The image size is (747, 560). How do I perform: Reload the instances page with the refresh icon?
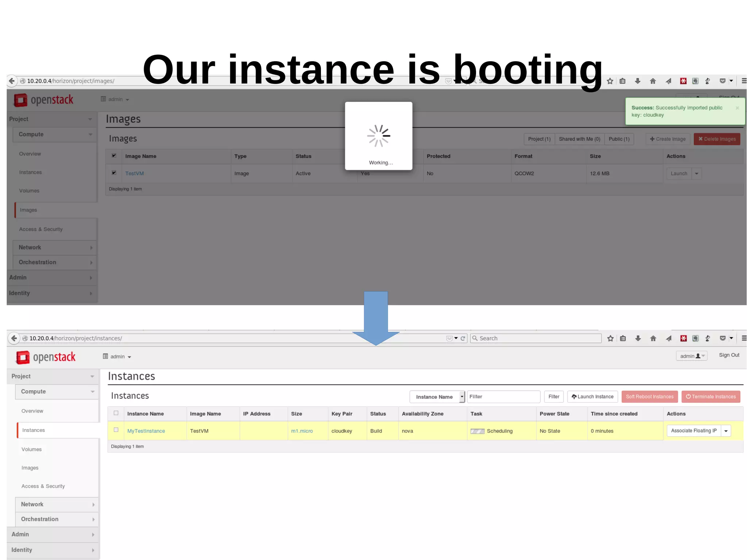coord(463,338)
